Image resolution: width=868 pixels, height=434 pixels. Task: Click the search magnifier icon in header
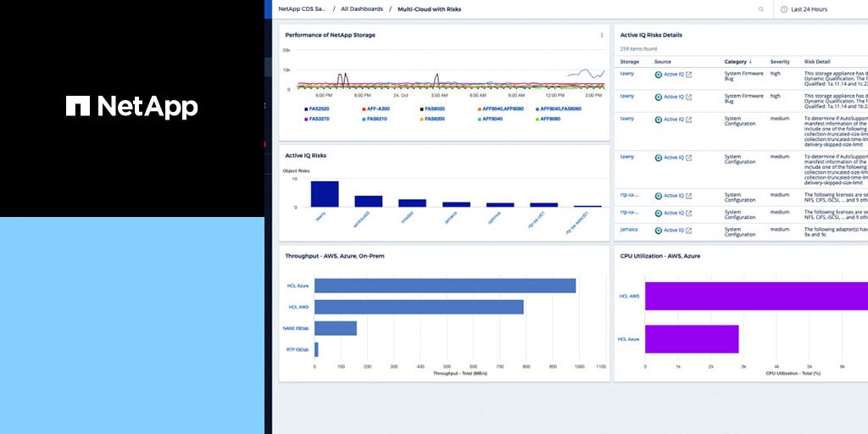tap(761, 9)
